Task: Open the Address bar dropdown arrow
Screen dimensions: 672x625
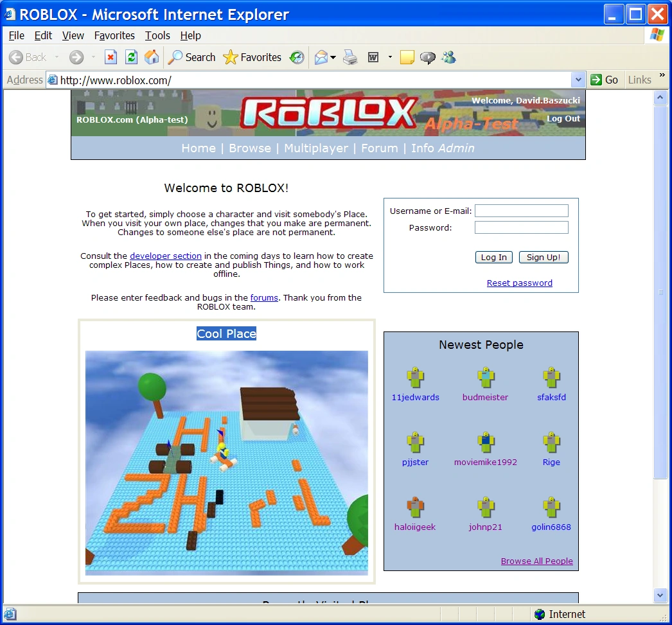Action: (x=578, y=80)
